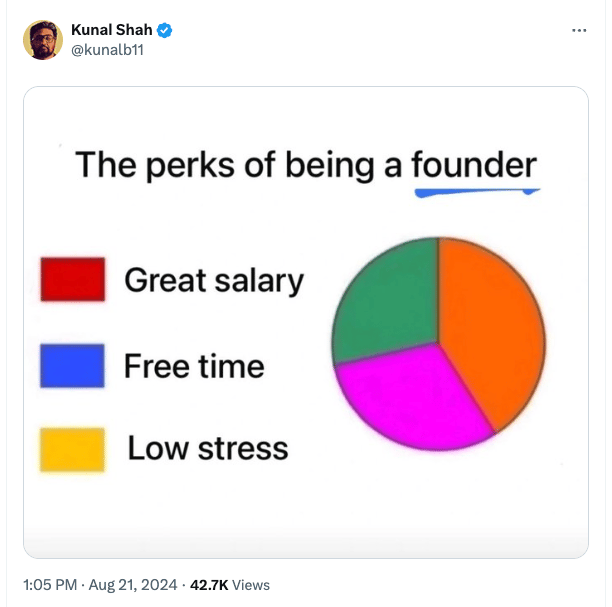Click the blue Free time swatch
Image resolution: width=612 pixels, height=607 pixels.
pyautogui.click(x=72, y=366)
